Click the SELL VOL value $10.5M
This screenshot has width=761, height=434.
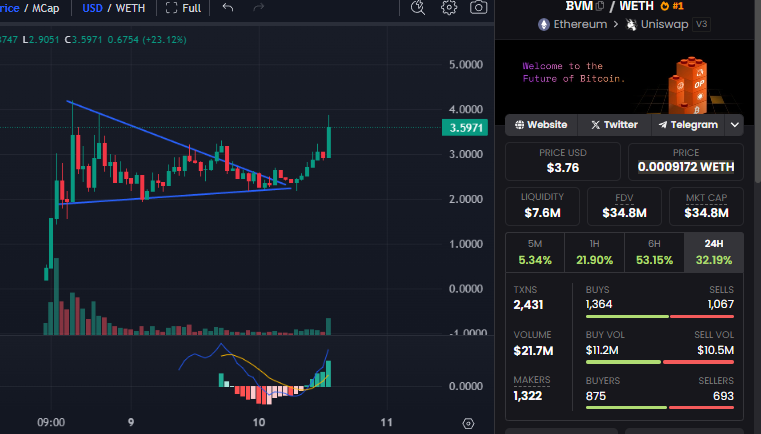715,350
